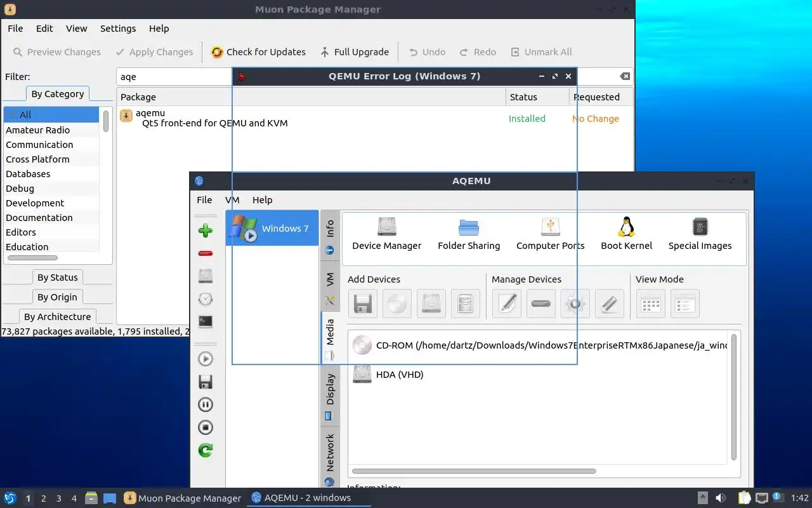Expand the By Status filter section

[x=57, y=277]
